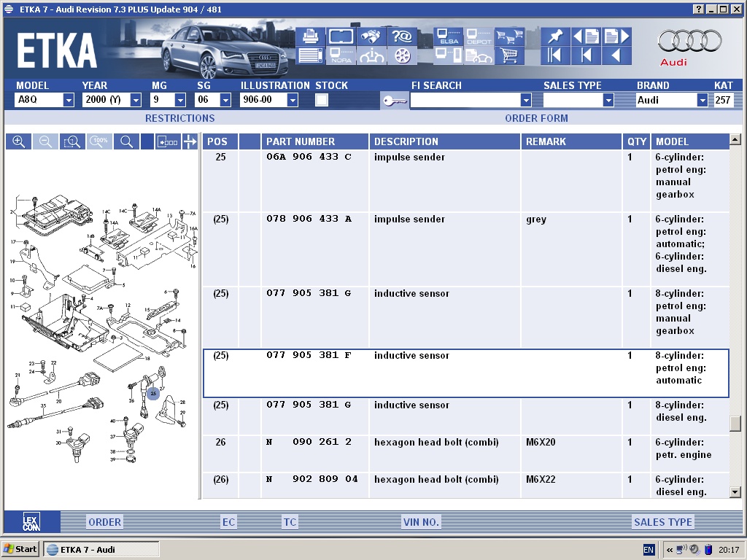
Task: Click the parts list icon
Action: point(311,55)
